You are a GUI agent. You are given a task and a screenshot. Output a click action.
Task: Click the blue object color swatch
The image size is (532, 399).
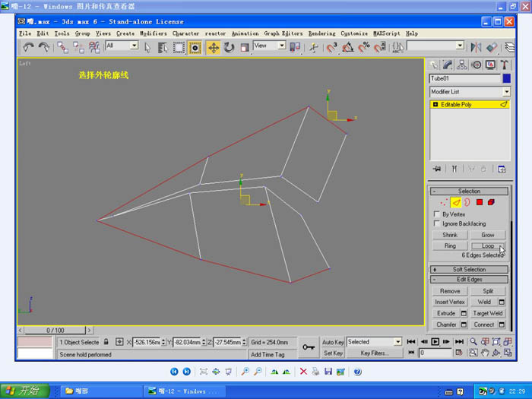506,78
